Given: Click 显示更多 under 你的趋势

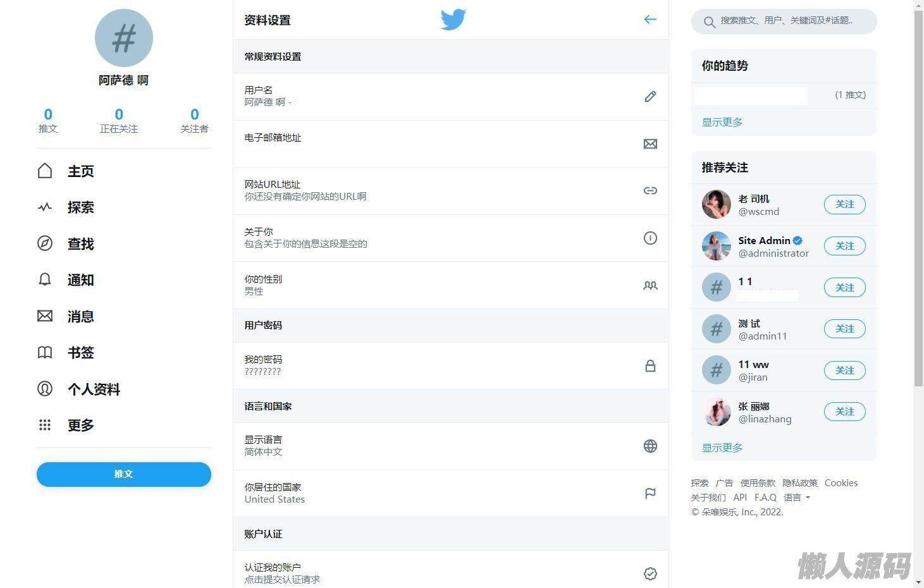Looking at the screenshot, I should coord(722,122).
